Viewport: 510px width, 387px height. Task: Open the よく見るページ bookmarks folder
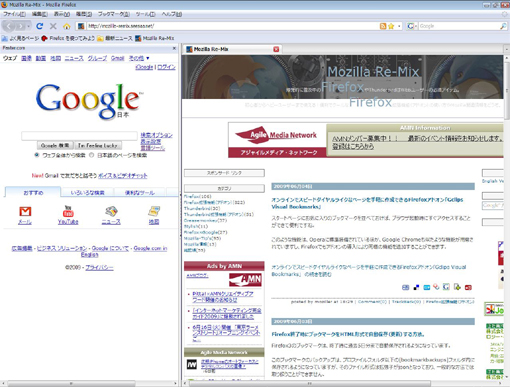pyautogui.click(x=20, y=38)
